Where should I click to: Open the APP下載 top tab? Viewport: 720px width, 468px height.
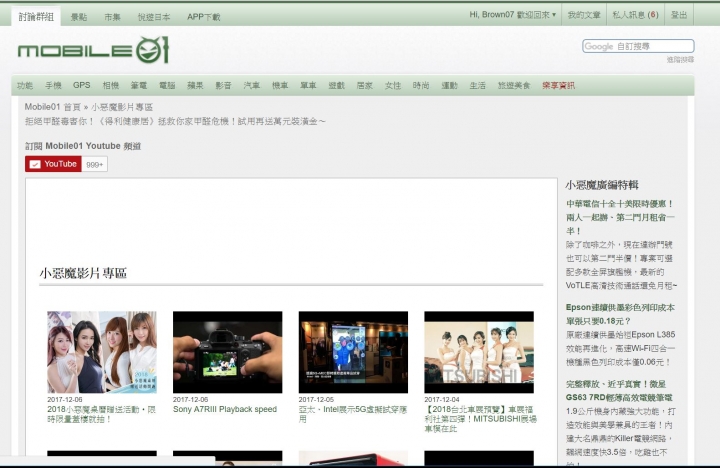[x=203, y=17]
